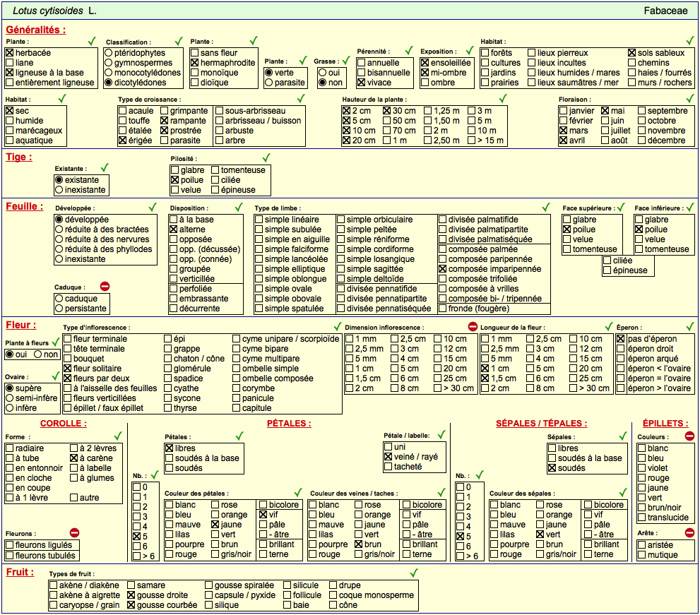This screenshot has height=615, width=700.
Task: Click green checkmark beside Face supérieure
Action: tap(621, 207)
